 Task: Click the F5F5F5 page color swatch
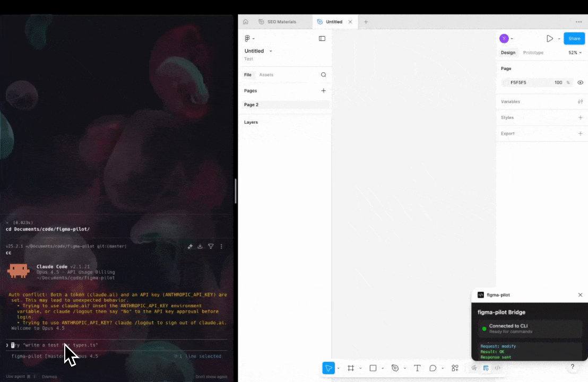505,82
